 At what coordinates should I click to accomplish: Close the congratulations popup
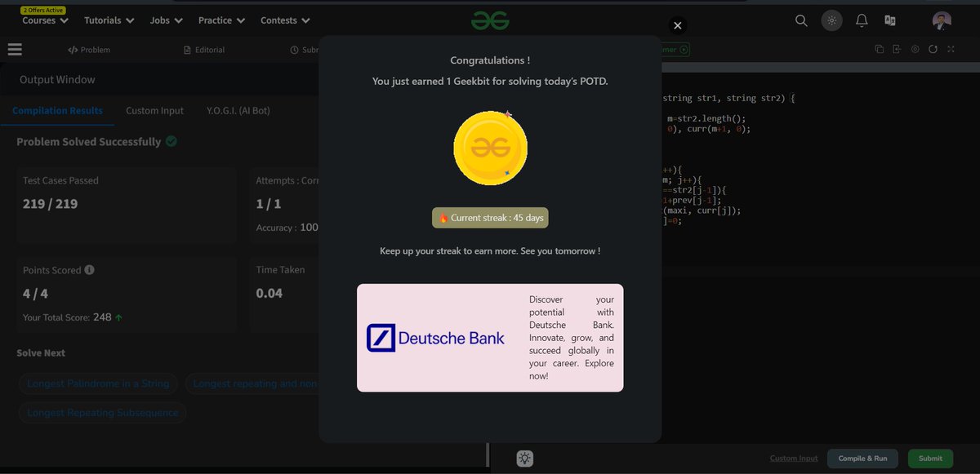pos(677,26)
